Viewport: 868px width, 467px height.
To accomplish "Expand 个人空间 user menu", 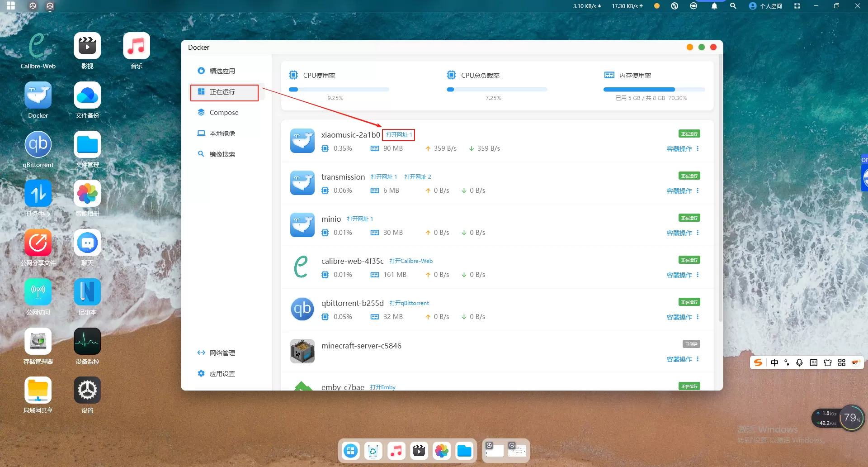I will (x=766, y=6).
